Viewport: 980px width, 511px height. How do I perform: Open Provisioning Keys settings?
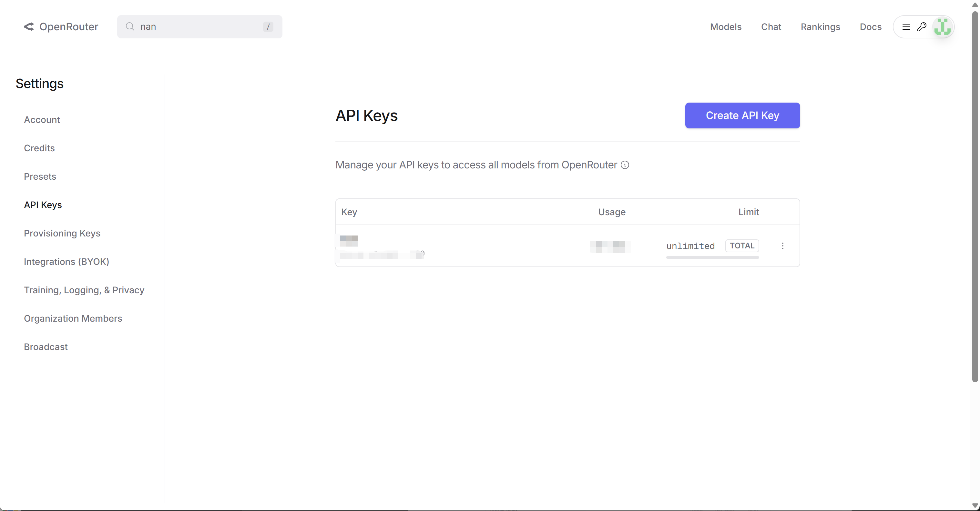click(x=62, y=234)
